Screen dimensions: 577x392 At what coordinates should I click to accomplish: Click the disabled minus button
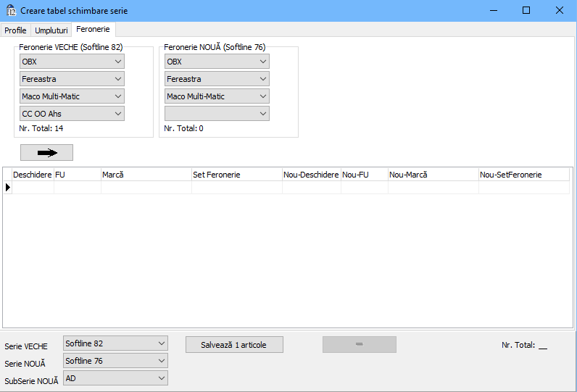[359, 345]
